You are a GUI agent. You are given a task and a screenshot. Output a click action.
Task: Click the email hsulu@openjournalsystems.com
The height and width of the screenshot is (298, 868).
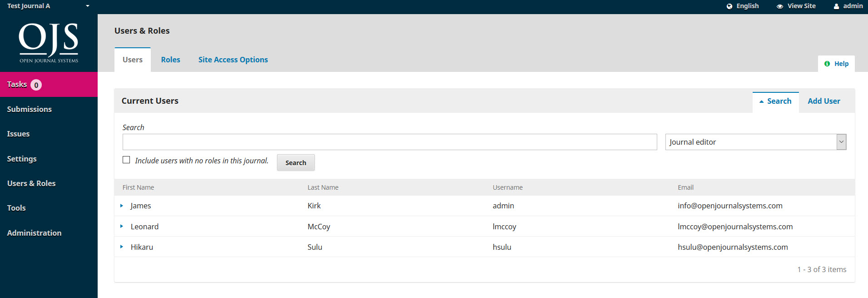[733, 247]
